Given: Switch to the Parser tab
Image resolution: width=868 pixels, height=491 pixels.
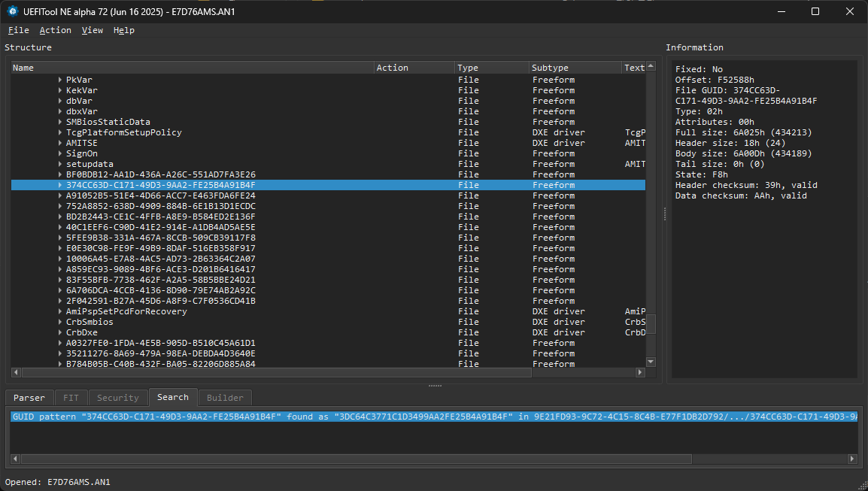Looking at the screenshot, I should pos(29,398).
